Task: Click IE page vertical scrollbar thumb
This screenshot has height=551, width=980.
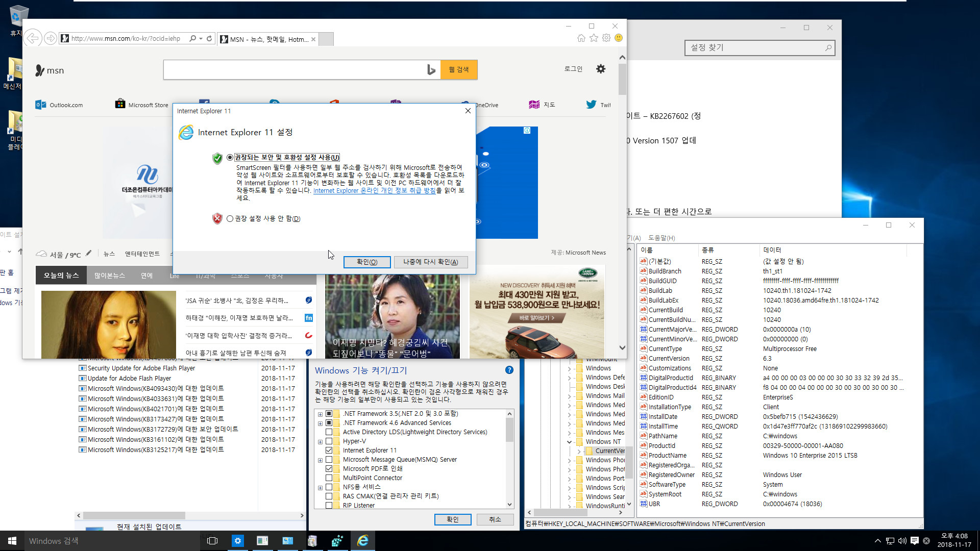Action: [622, 79]
